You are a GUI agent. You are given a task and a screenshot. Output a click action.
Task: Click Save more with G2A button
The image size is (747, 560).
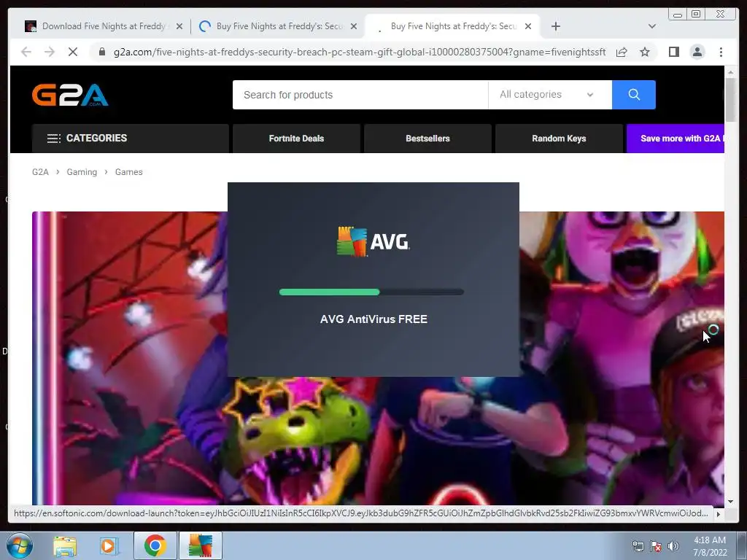click(676, 139)
